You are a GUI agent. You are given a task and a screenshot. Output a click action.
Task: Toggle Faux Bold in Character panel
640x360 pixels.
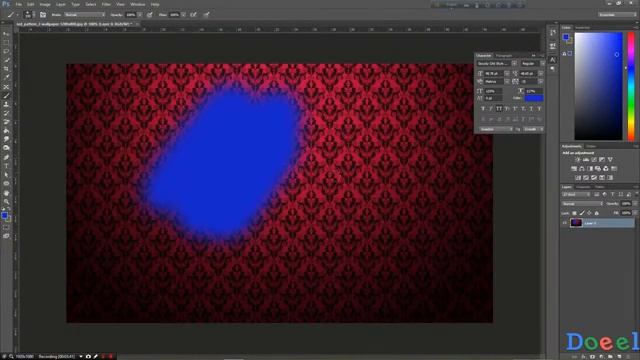[483, 109]
